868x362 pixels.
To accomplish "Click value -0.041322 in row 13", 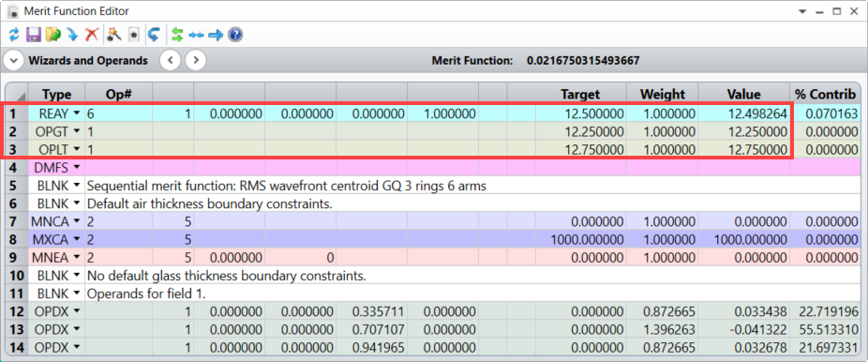I will coord(743,330).
